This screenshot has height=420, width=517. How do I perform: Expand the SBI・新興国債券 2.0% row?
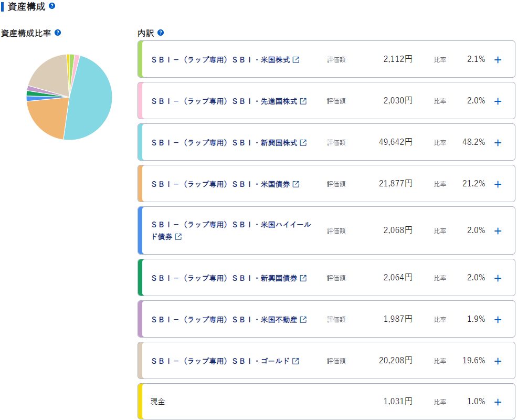click(498, 278)
